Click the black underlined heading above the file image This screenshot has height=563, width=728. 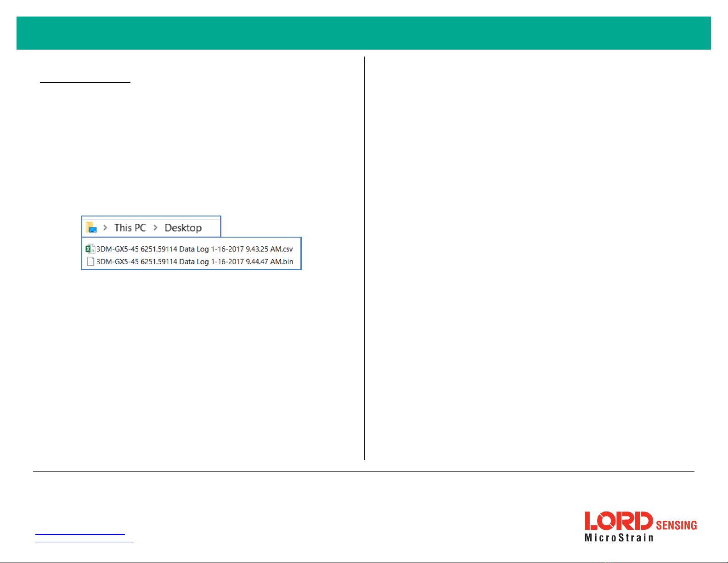click(85, 82)
